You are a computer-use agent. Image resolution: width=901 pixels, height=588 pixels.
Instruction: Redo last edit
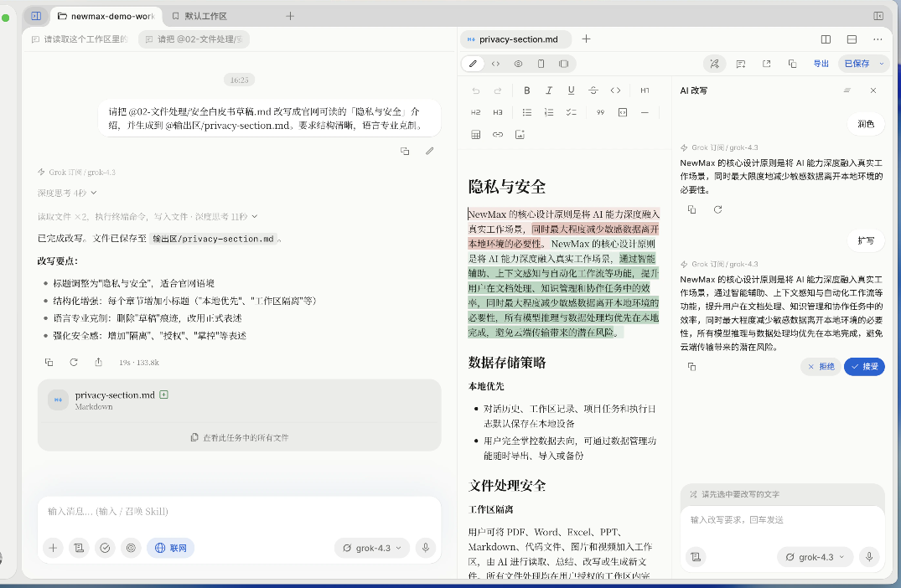pos(498,90)
